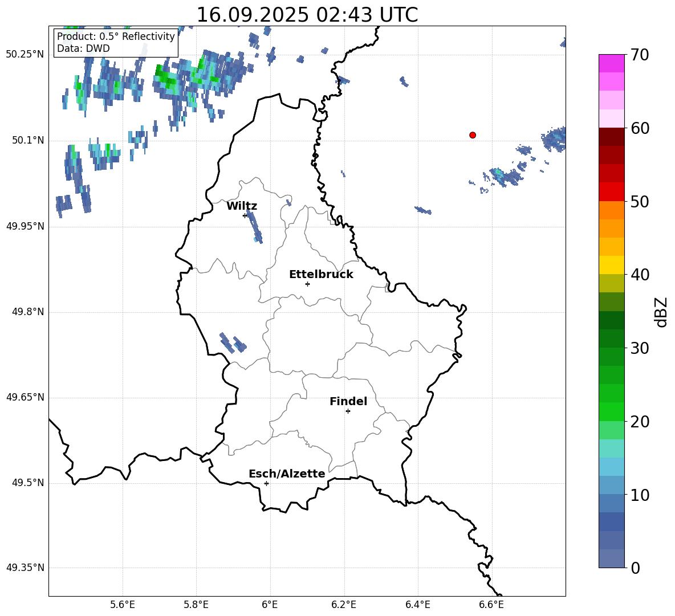Click the 49.8°N latitude tick label

[25, 312]
